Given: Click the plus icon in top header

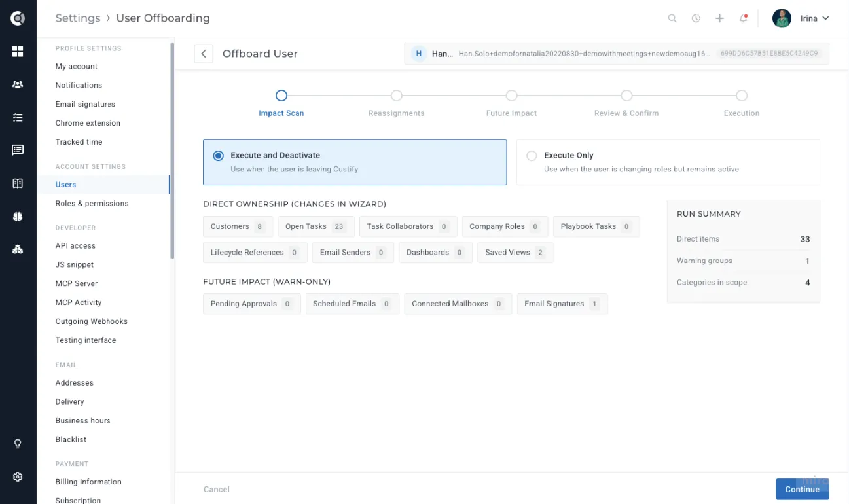Looking at the screenshot, I should (x=719, y=18).
